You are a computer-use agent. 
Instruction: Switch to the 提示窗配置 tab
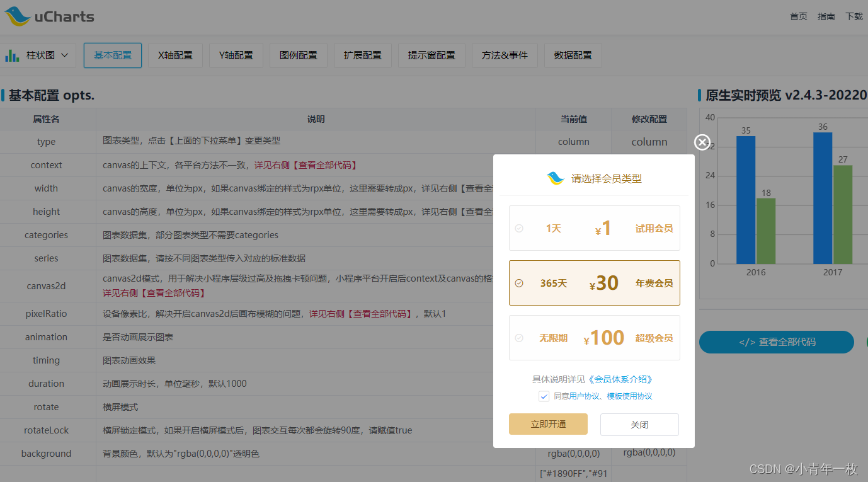pyautogui.click(x=431, y=55)
